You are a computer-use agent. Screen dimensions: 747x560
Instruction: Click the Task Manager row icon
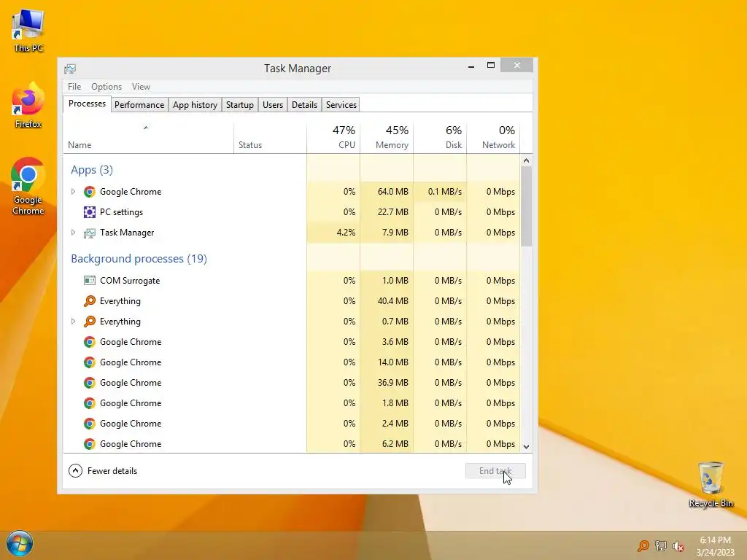tap(89, 233)
